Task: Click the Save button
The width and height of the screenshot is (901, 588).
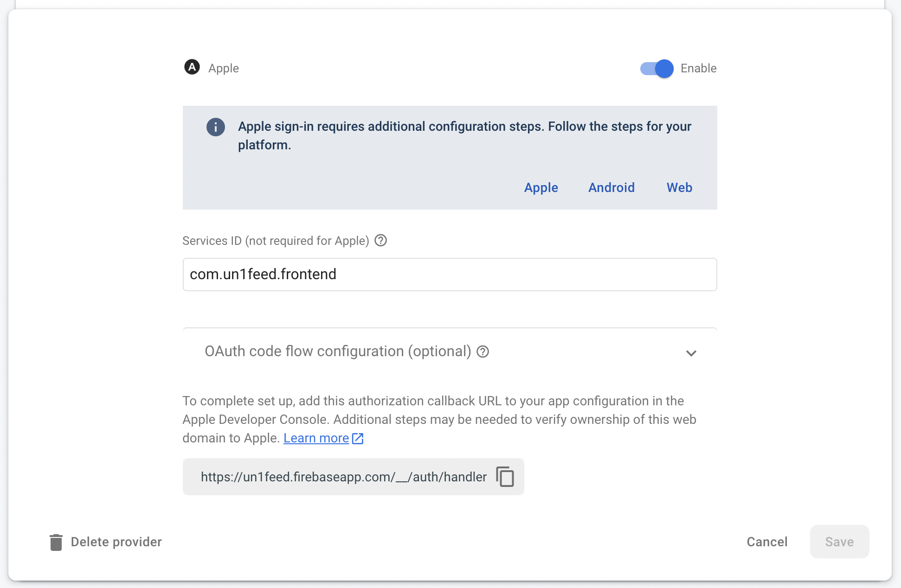Action: (839, 542)
